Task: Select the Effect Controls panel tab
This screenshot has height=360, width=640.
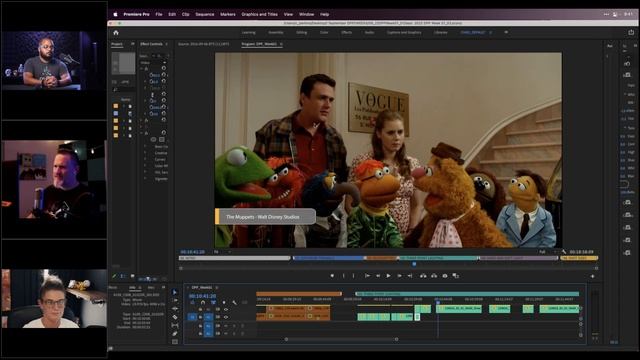Action: pyautogui.click(x=151, y=44)
